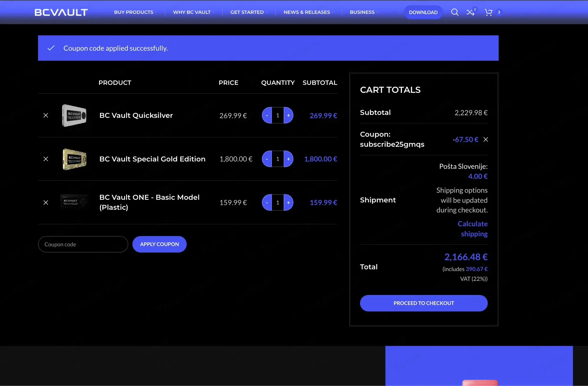
Task: Open the search icon in header
Action: pyautogui.click(x=455, y=12)
